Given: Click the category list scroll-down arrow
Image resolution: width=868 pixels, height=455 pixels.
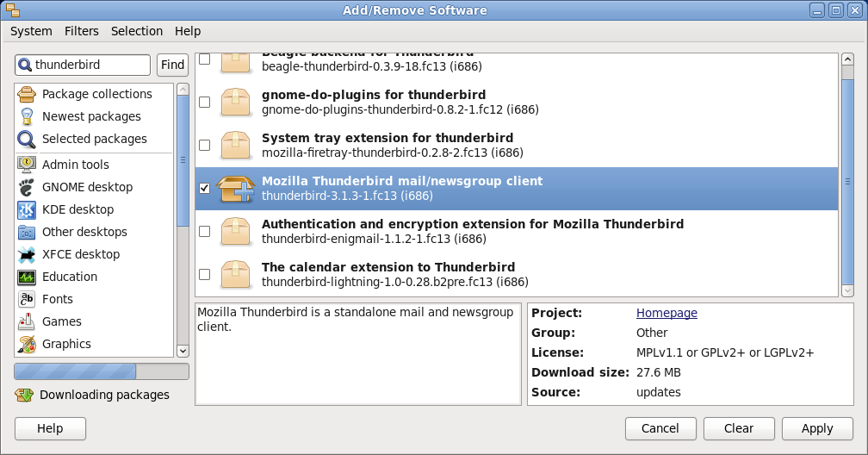Looking at the screenshot, I should coord(183,351).
